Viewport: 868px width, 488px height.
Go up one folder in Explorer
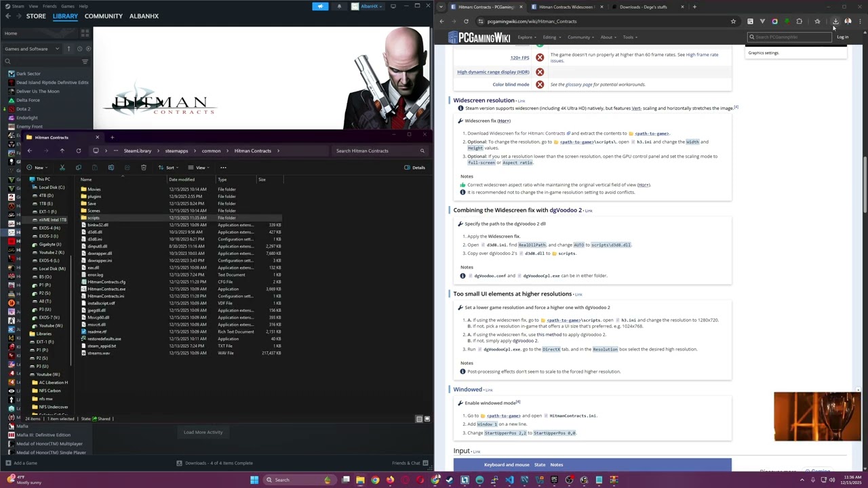pos(62,150)
